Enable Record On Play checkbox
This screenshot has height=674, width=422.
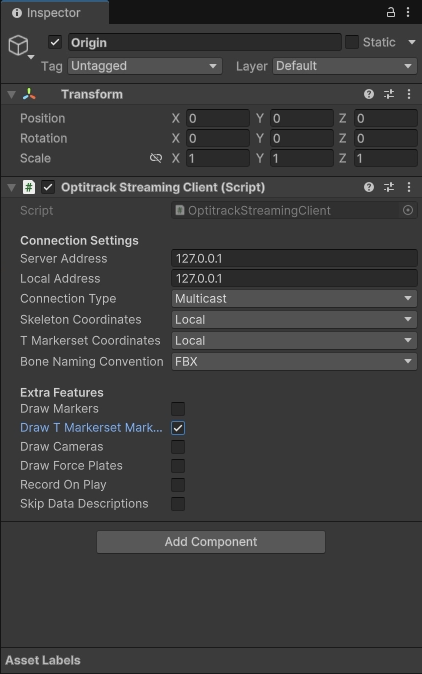pyautogui.click(x=178, y=485)
